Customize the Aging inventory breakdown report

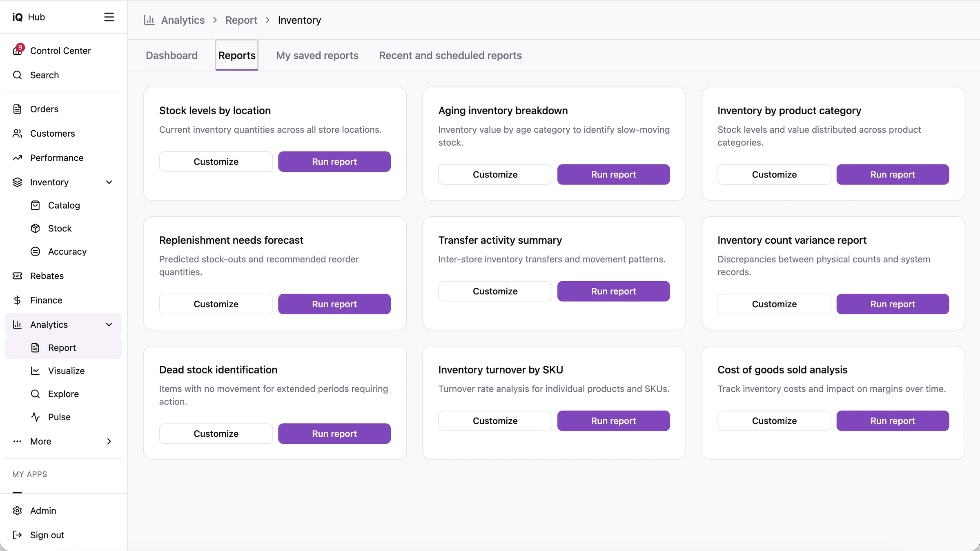pyautogui.click(x=495, y=175)
